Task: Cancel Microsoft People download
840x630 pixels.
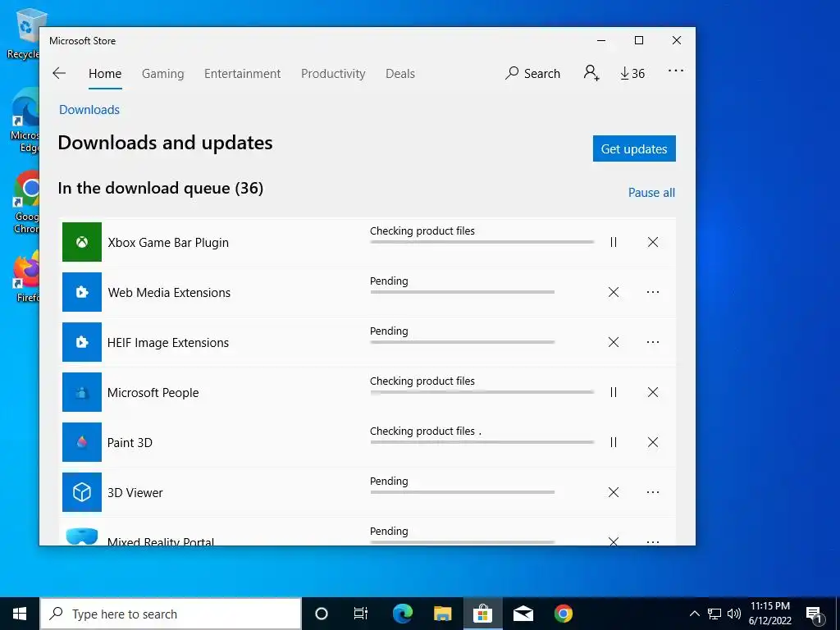Action: click(652, 392)
